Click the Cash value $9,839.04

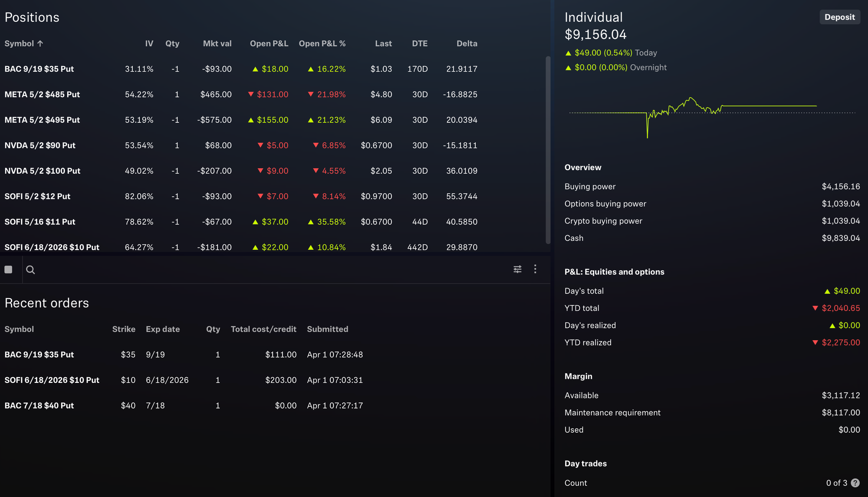click(841, 238)
